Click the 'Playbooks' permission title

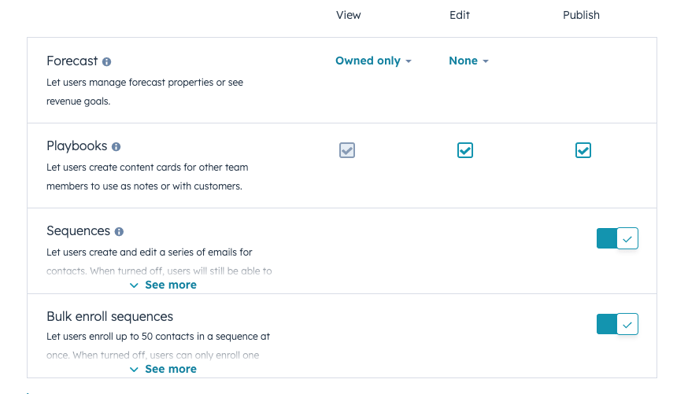[77, 146]
